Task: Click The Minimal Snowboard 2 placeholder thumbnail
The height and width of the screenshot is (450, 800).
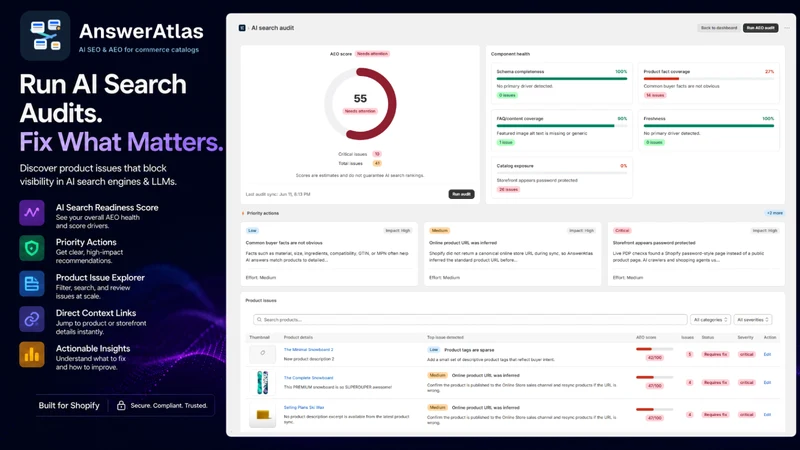Action: 262,354
